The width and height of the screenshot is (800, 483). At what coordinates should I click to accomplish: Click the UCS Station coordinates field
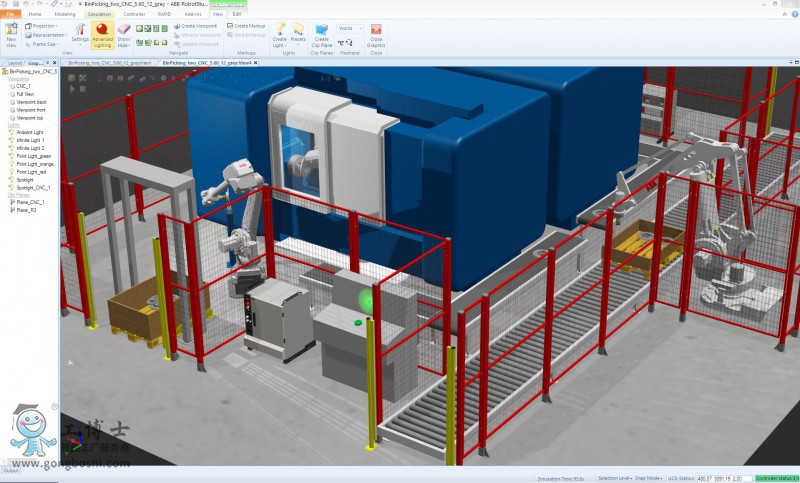click(723, 478)
